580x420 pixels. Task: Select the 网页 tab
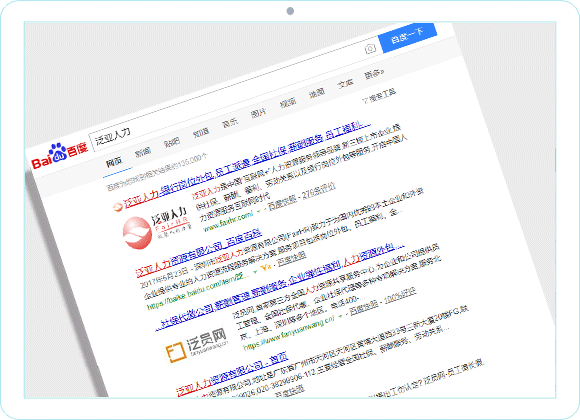(114, 162)
